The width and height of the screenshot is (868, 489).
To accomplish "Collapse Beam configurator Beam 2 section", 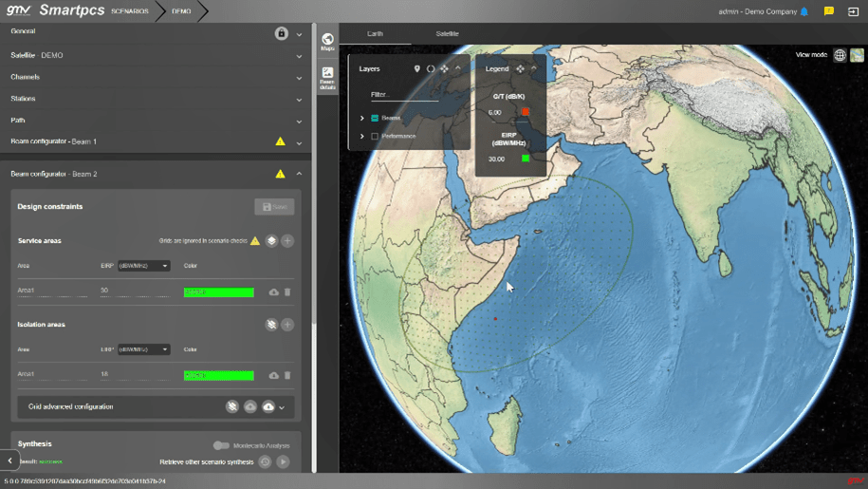I will pyautogui.click(x=299, y=174).
